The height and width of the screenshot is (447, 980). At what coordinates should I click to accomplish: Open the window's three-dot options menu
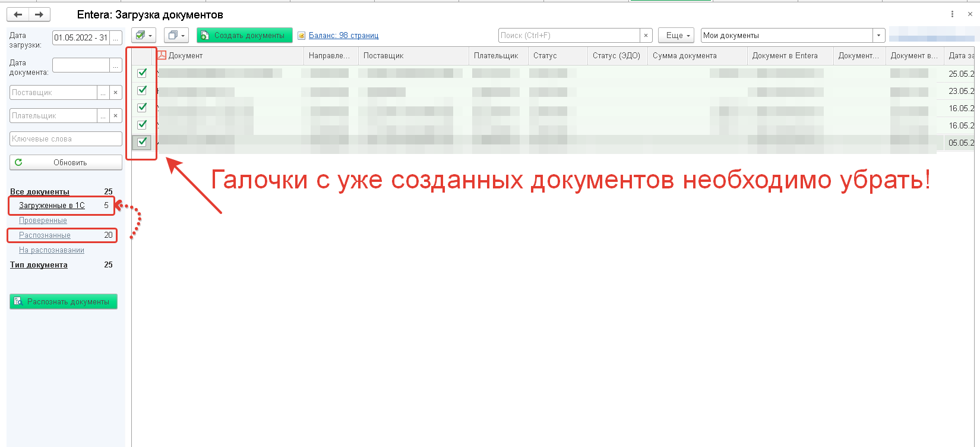(x=953, y=14)
